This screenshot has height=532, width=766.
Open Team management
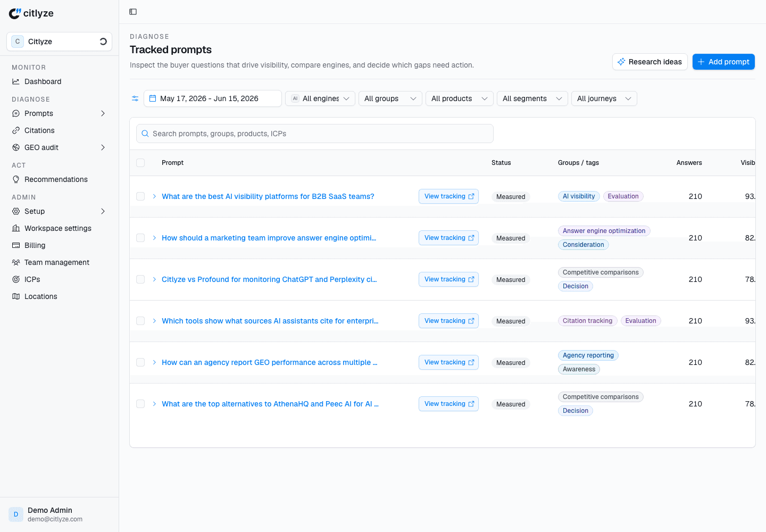59,262
